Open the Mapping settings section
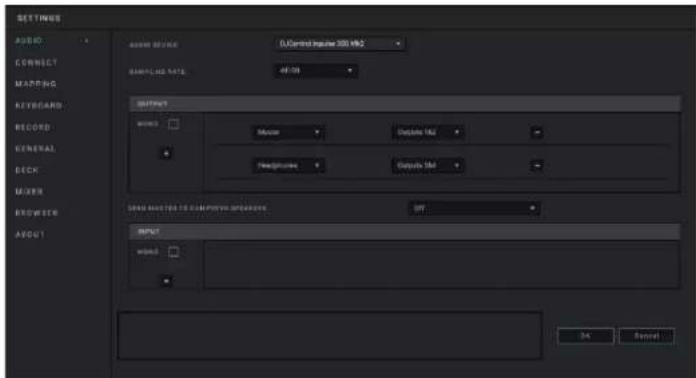This screenshot has height=378, width=696. pyautogui.click(x=36, y=84)
